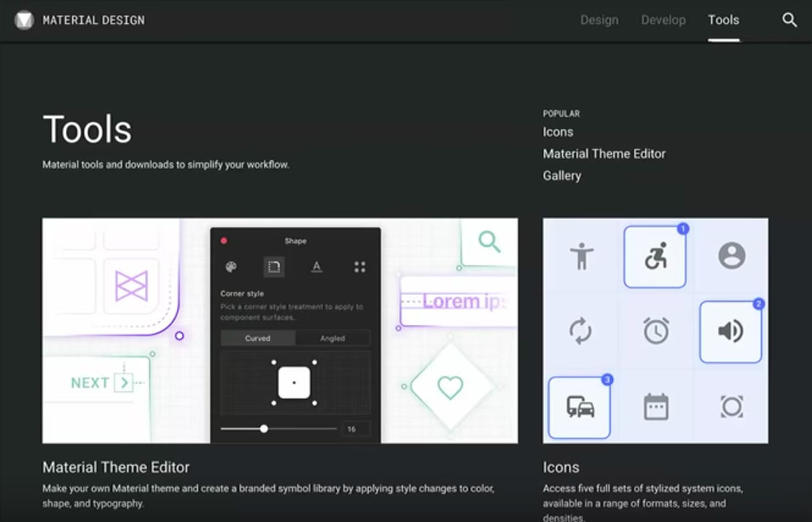Click the sync arrows icon
Image resolution: width=812 pixels, height=522 pixels.
tap(580, 331)
